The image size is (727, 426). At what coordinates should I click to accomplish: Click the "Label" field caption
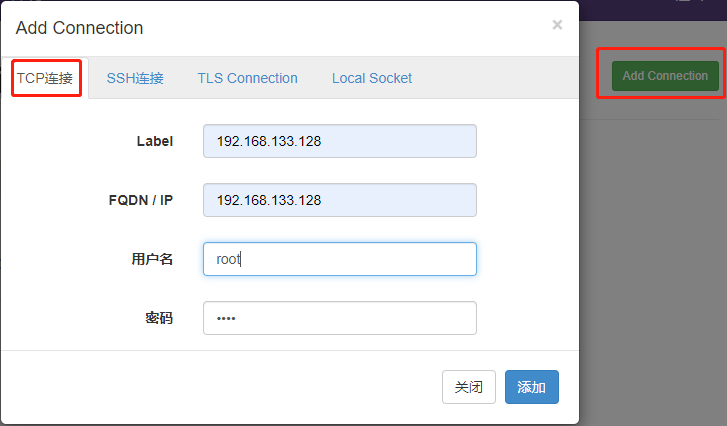[x=154, y=141]
